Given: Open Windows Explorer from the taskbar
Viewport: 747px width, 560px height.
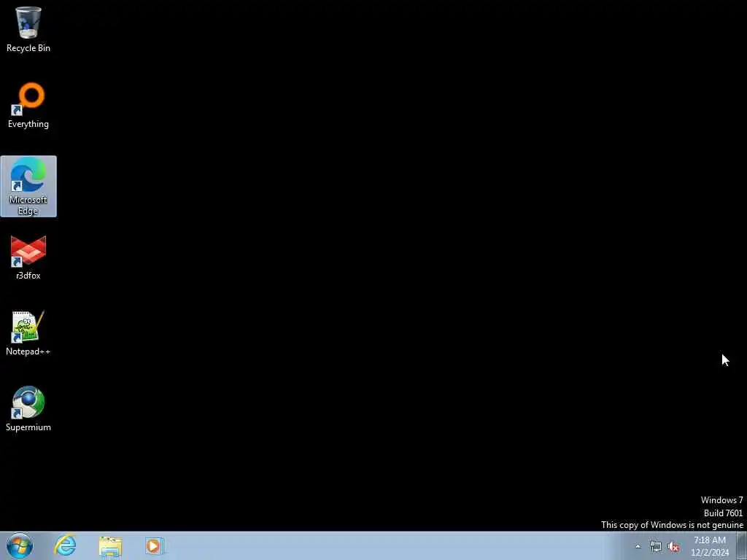Looking at the screenshot, I should [111, 545].
